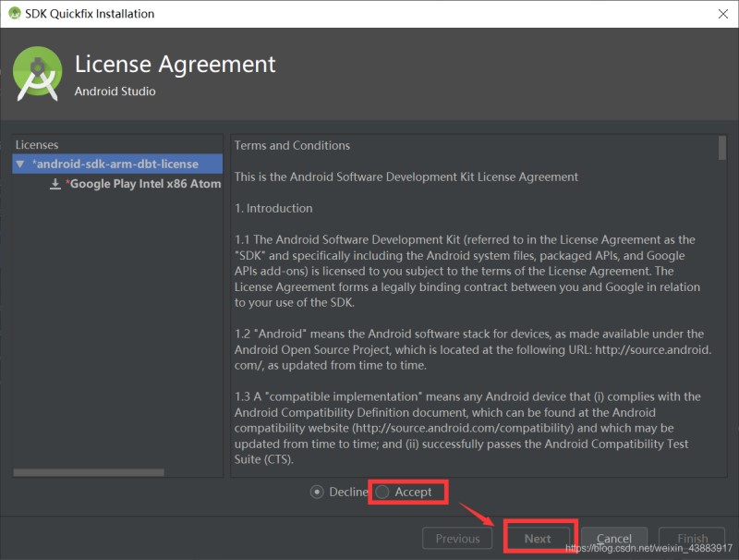Click the Android Studio logo in the header
The height and width of the screenshot is (560, 739).
38,76
